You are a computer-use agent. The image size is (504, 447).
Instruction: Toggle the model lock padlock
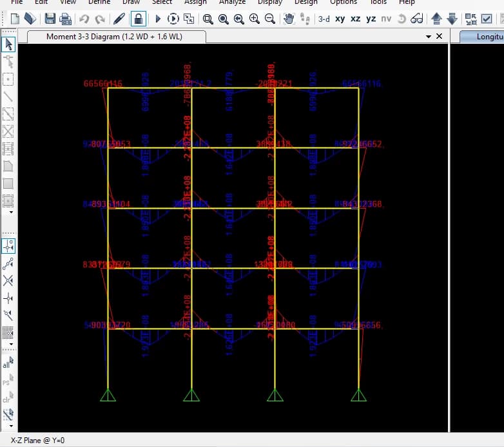tap(139, 19)
